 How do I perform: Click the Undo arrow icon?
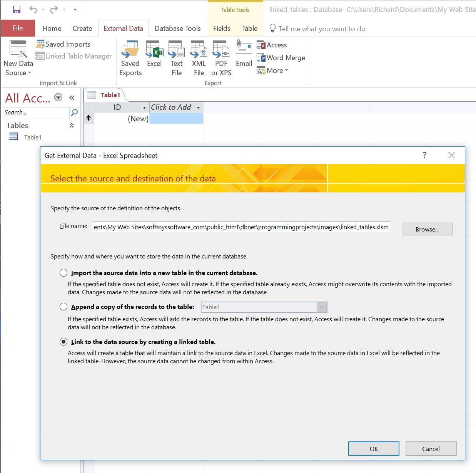coord(33,9)
